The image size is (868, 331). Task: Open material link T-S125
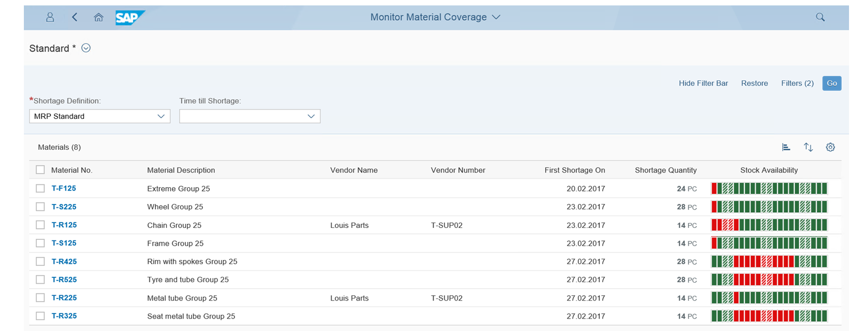point(64,243)
